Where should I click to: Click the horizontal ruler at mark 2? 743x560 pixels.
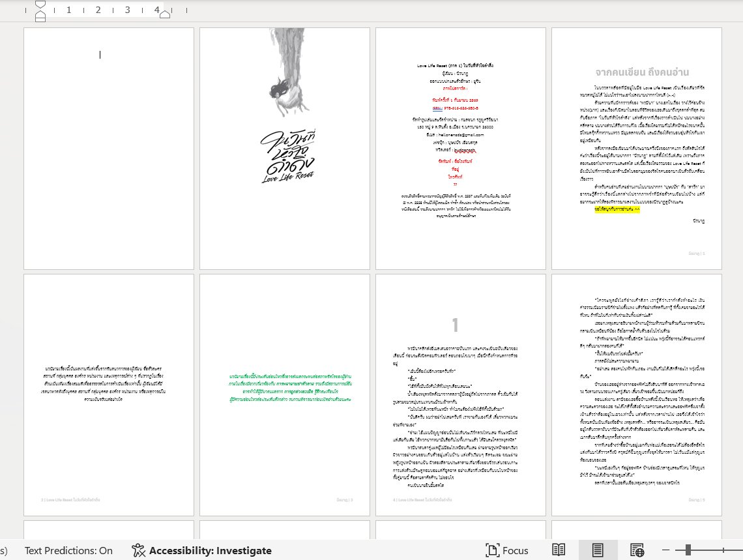click(x=98, y=10)
